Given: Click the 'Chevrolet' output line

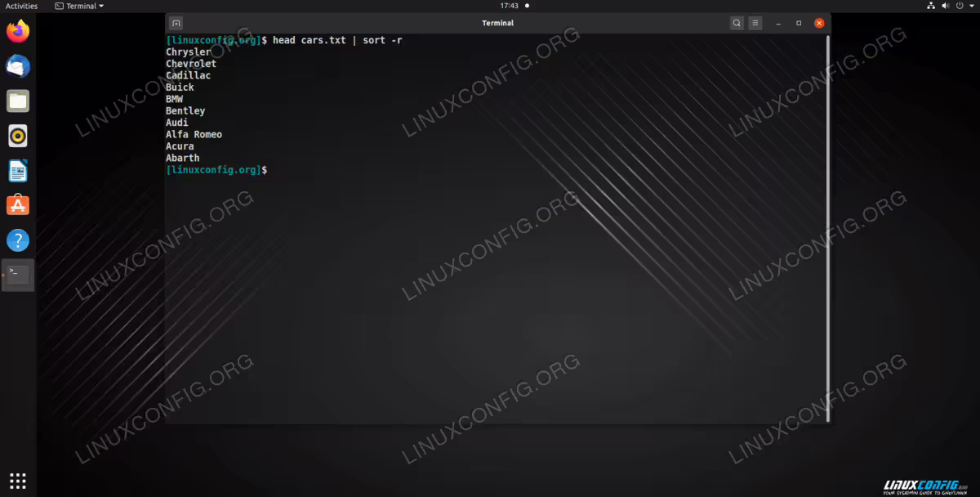Looking at the screenshot, I should (x=191, y=64).
